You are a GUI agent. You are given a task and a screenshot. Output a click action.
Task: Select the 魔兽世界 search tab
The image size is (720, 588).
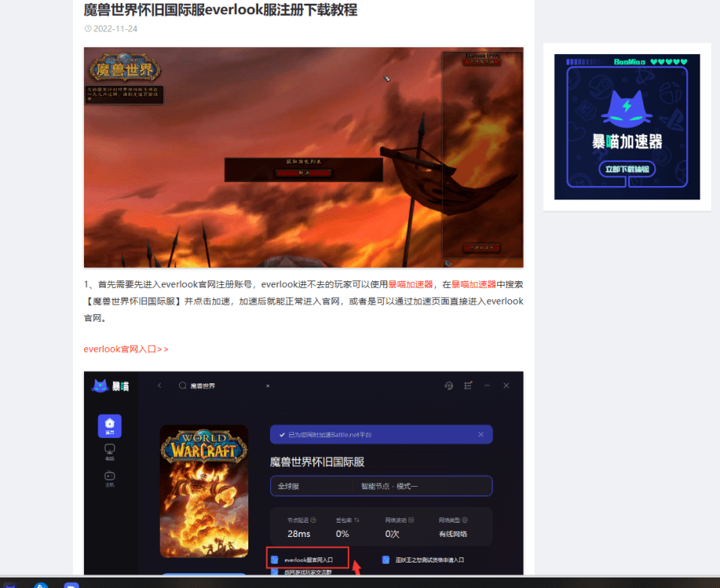[x=202, y=385]
